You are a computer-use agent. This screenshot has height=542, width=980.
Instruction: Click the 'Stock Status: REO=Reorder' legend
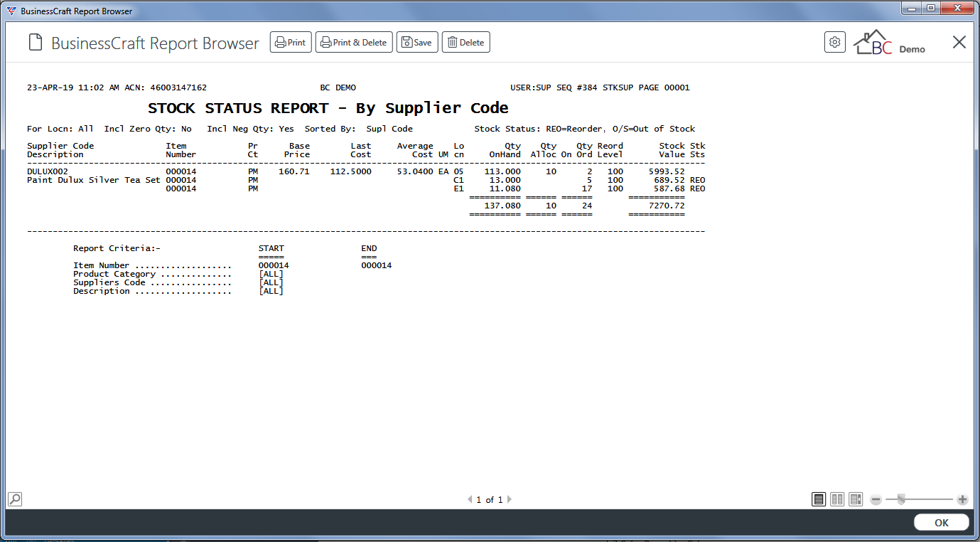[539, 129]
